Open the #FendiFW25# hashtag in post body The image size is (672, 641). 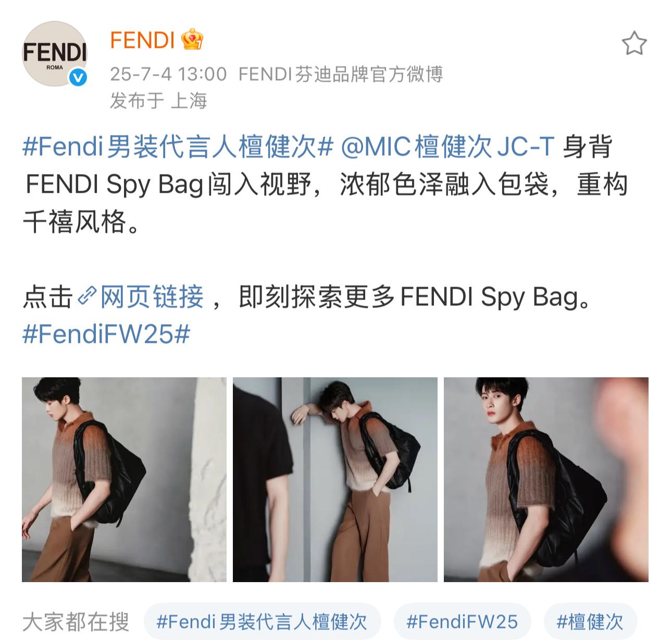pos(106,334)
